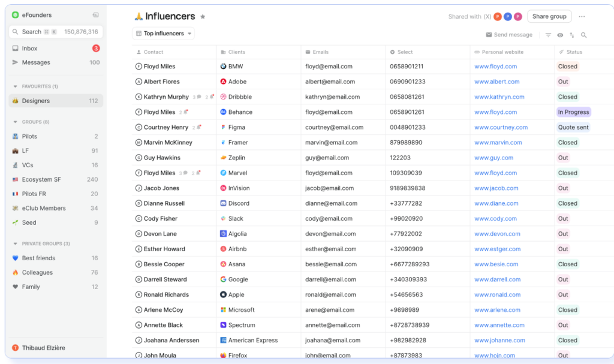Screen dimensions: 614x364
Task: Open the Closed status for Floyd Miles BMW
Action: tap(567, 66)
